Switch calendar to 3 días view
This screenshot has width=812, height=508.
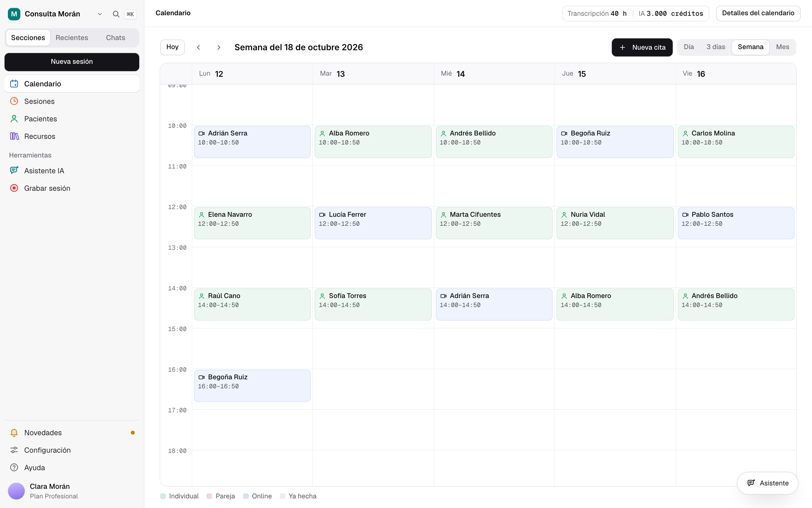click(x=716, y=47)
